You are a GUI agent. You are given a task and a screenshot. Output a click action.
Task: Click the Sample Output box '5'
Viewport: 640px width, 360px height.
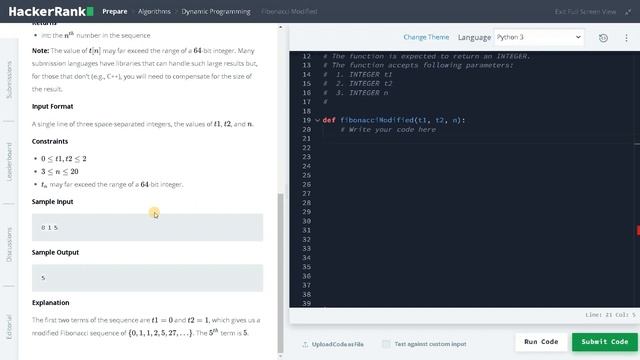tap(147, 278)
